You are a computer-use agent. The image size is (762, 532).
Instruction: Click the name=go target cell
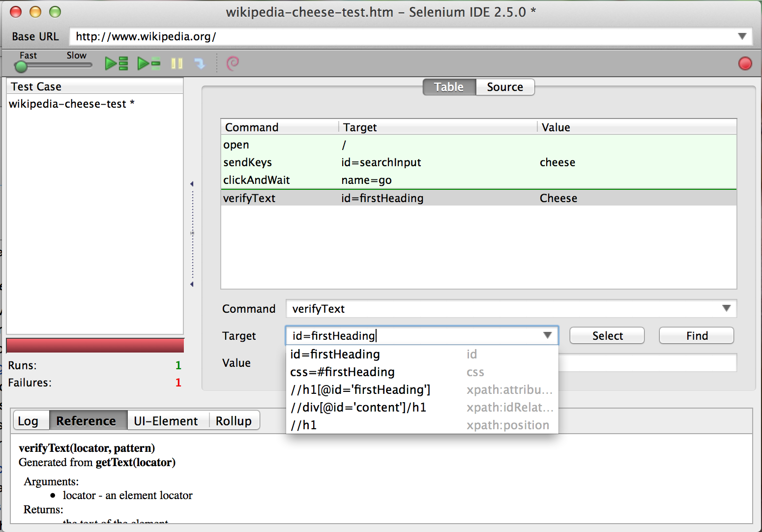366,180
